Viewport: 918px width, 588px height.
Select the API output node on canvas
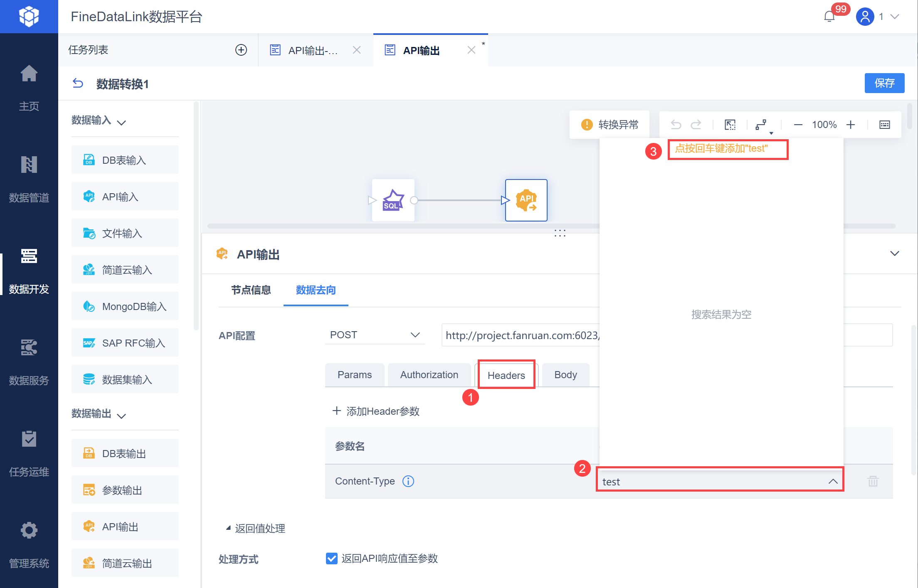(526, 200)
